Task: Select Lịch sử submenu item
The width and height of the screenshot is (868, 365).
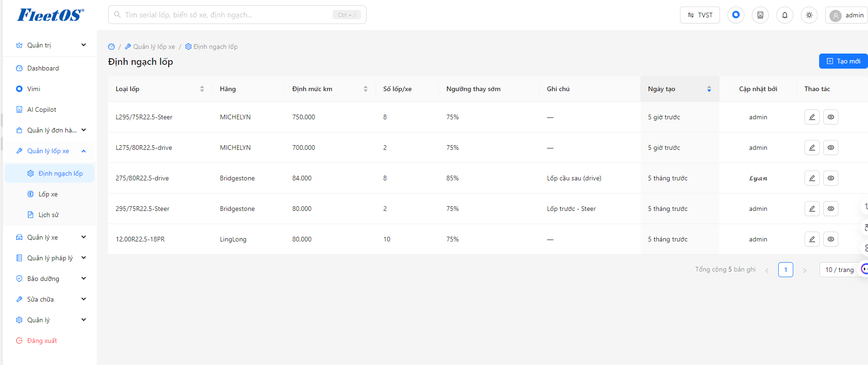Action: pos(50,215)
